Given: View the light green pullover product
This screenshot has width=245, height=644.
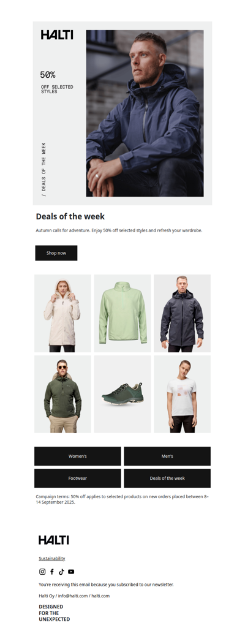Looking at the screenshot, I should (x=123, y=313).
